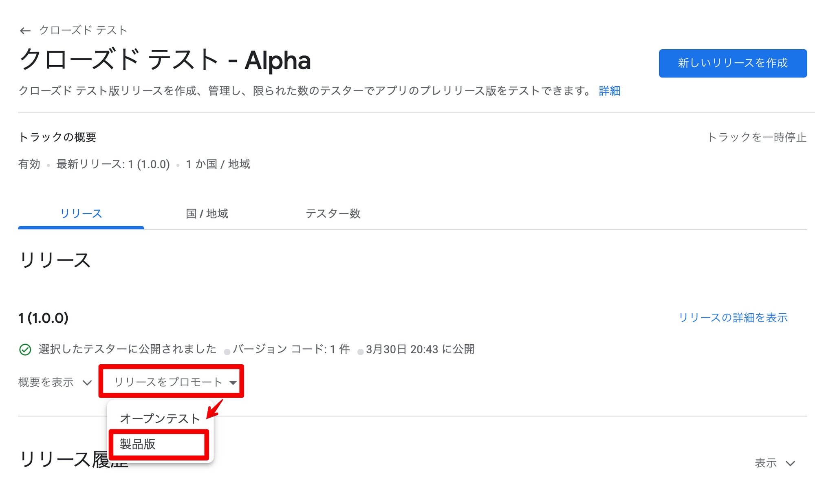The height and width of the screenshot is (504, 815).
Task: Click the back arrow icon
Action: tap(25, 31)
